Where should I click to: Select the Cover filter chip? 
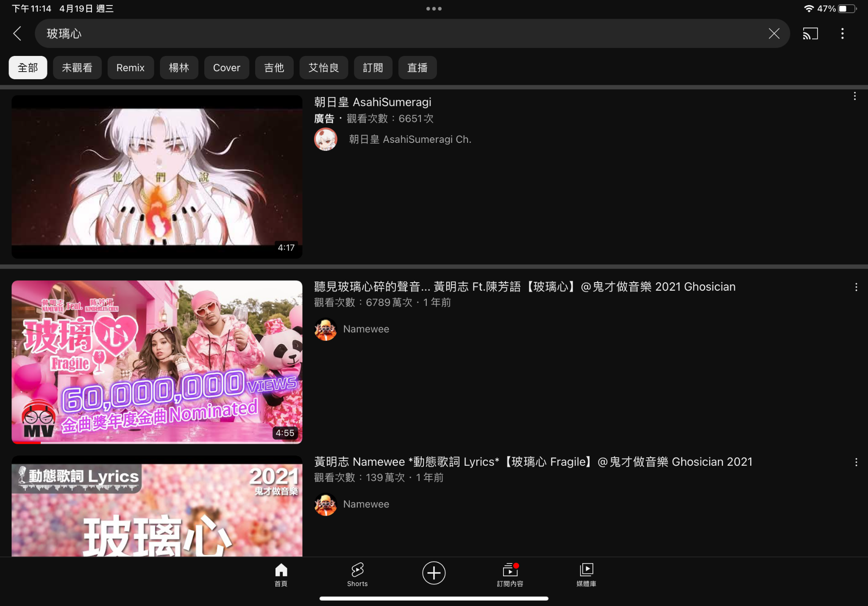[227, 68]
